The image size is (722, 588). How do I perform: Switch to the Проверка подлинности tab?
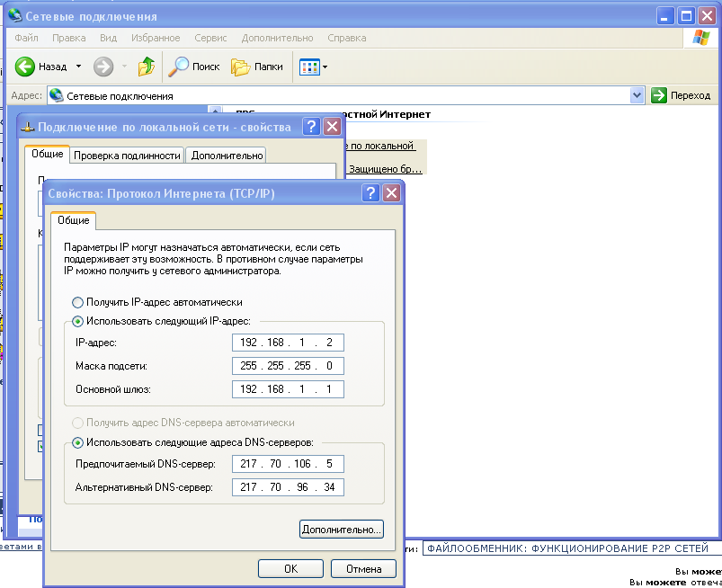tap(127, 156)
